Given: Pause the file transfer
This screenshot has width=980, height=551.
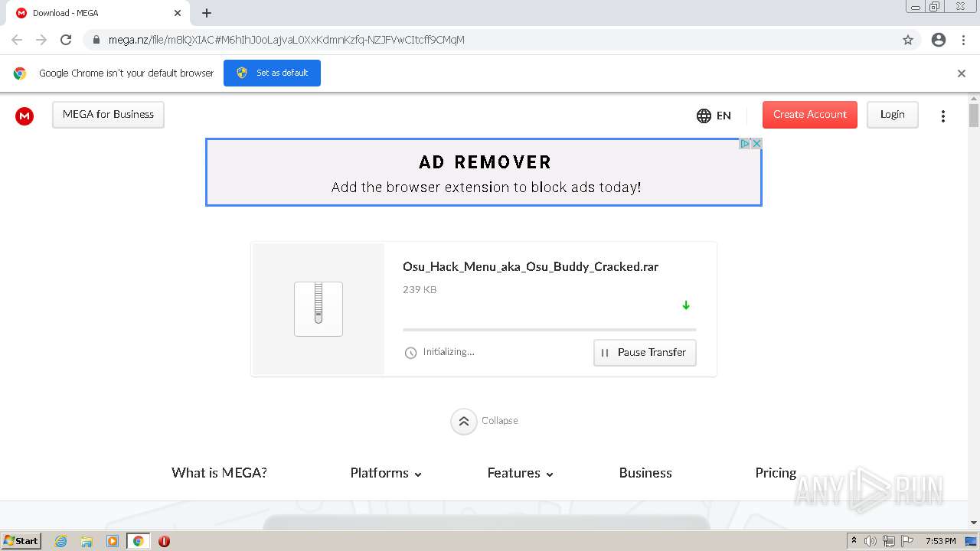Looking at the screenshot, I should coord(645,353).
